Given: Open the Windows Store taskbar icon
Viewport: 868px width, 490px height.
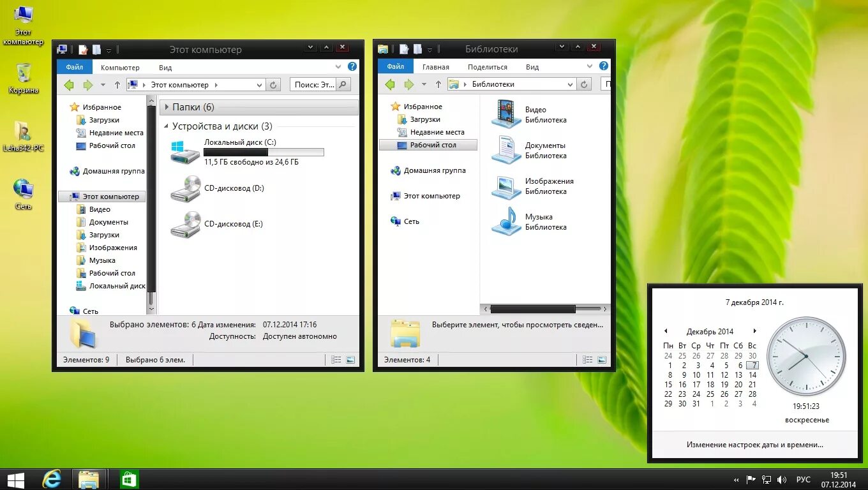Looking at the screenshot, I should pos(130,480).
